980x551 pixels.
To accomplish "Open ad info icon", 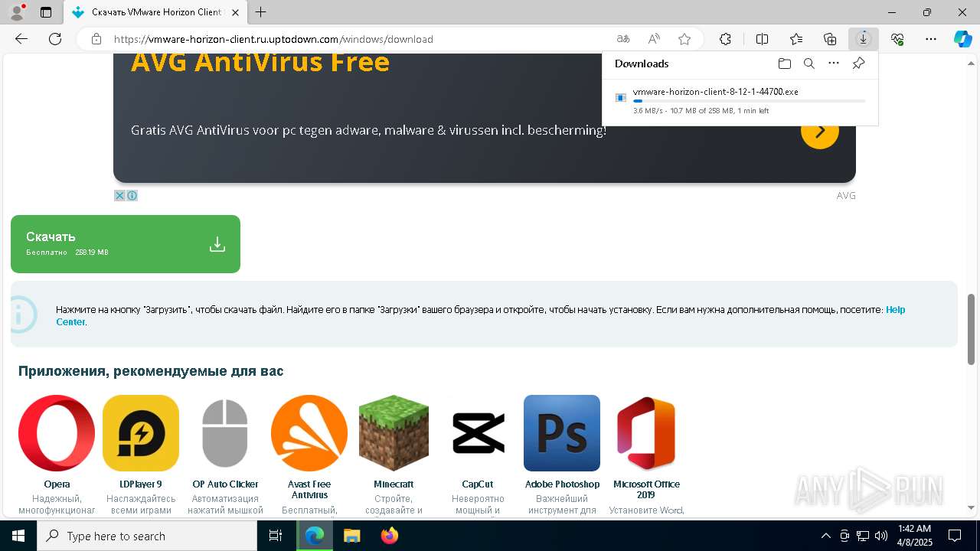I will 132,196.
